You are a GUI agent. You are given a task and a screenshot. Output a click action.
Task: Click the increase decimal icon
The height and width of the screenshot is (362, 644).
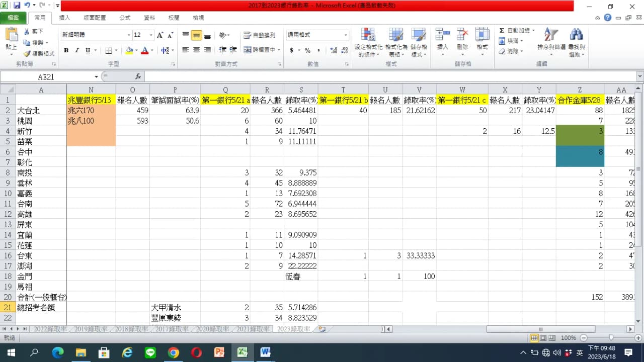(333, 50)
